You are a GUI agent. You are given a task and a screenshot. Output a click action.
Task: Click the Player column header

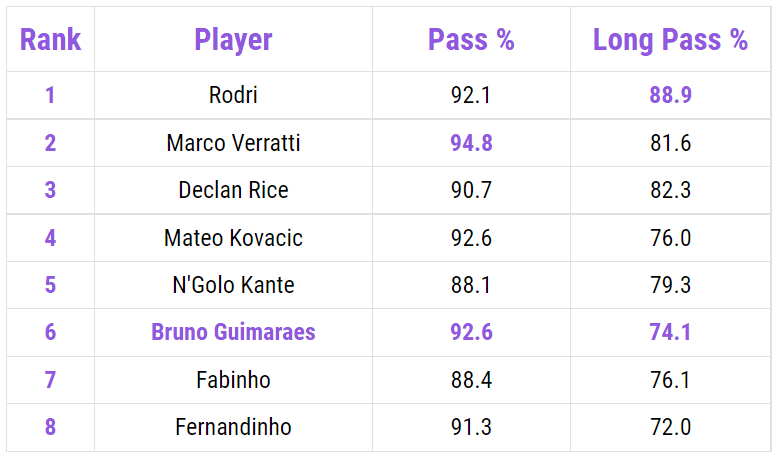tap(233, 40)
